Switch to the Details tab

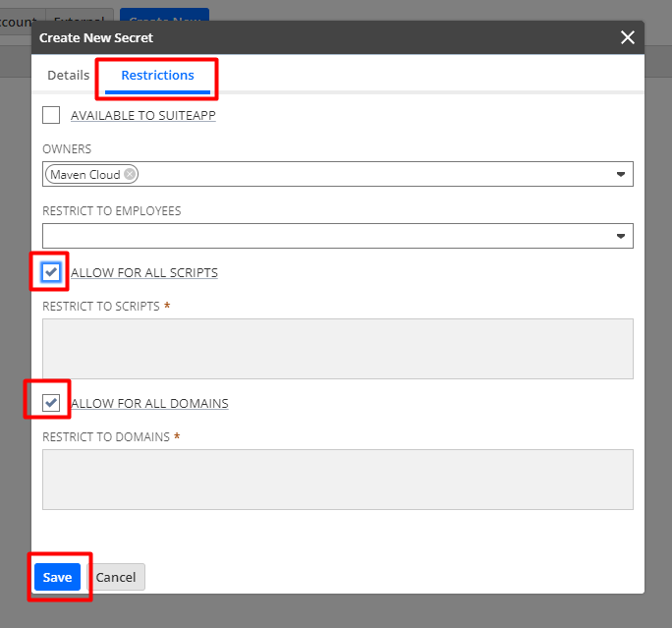pos(68,75)
